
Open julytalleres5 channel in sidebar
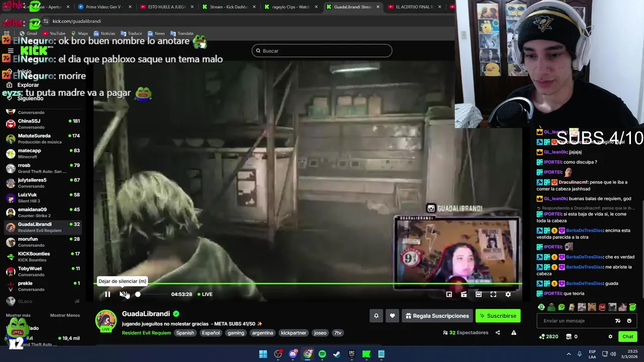point(42,183)
